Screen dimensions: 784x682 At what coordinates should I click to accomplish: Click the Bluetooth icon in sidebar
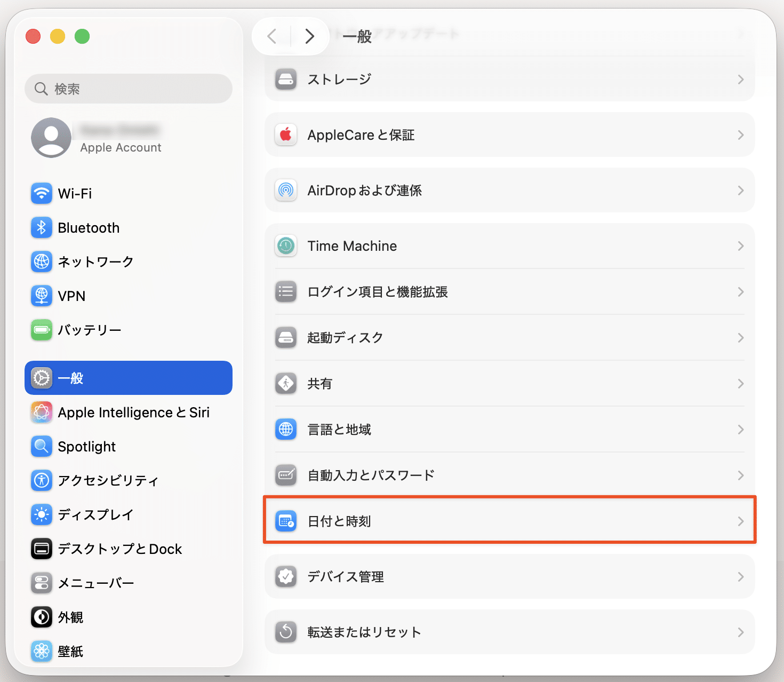42,227
